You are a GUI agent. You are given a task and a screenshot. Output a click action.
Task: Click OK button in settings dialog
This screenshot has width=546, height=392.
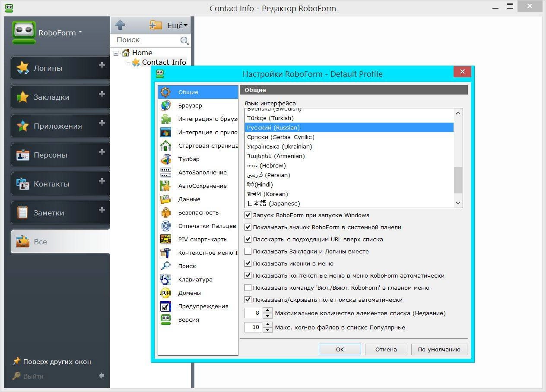(x=340, y=349)
